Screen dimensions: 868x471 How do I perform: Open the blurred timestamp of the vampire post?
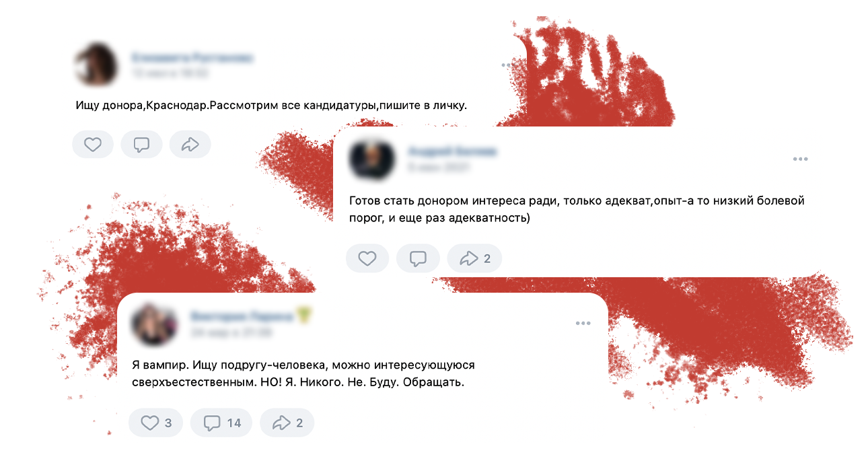click(231, 332)
